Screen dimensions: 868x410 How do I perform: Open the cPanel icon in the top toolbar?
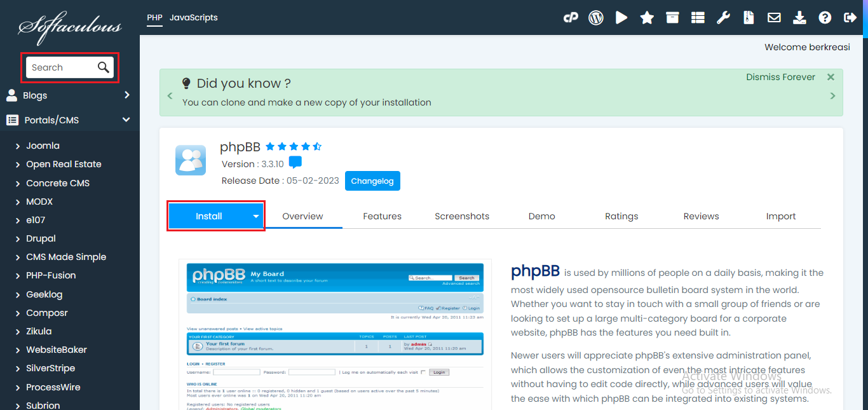click(571, 17)
